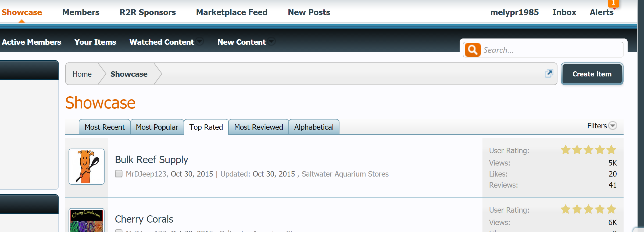Select the Top Rated tab
This screenshot has width=644, height=232.
[206, 127]
